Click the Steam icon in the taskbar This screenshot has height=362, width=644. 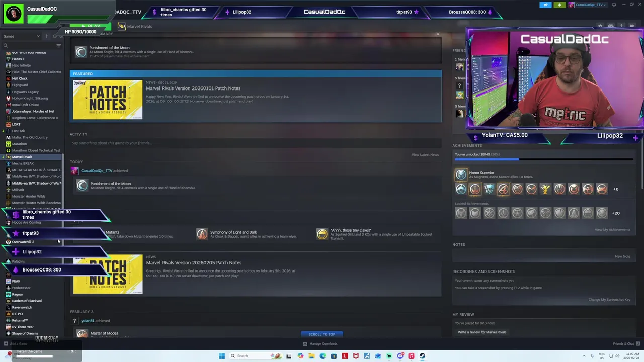[x=422, y=356]
